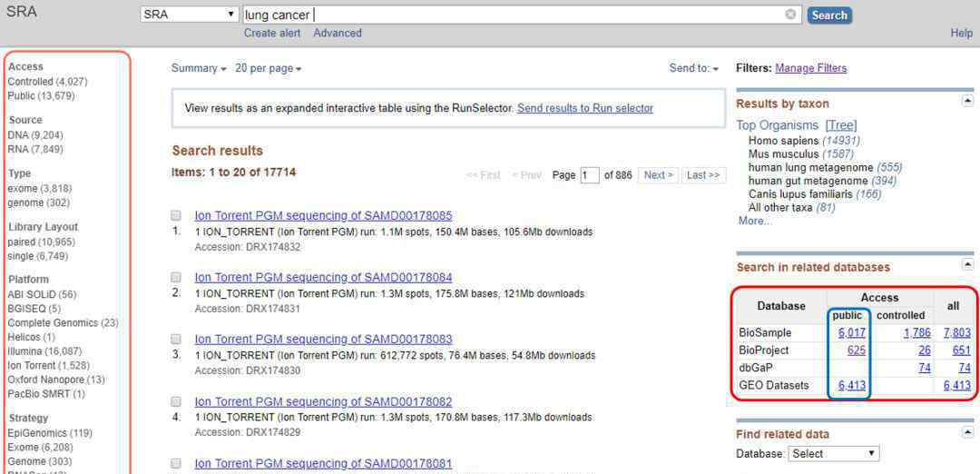This screenshot has height=474, width=980.
Task: Jump to the Last results page
Action: click(x=703, y=175)
